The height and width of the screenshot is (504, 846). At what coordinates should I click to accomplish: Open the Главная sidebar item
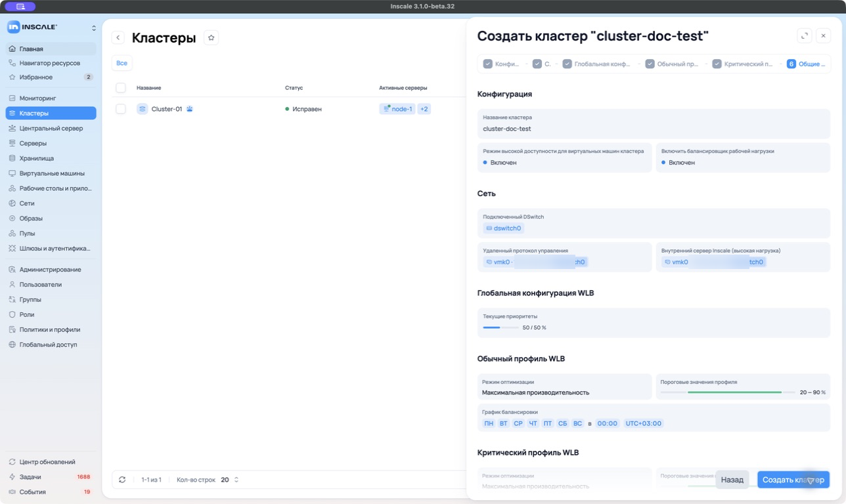point(51,49)
